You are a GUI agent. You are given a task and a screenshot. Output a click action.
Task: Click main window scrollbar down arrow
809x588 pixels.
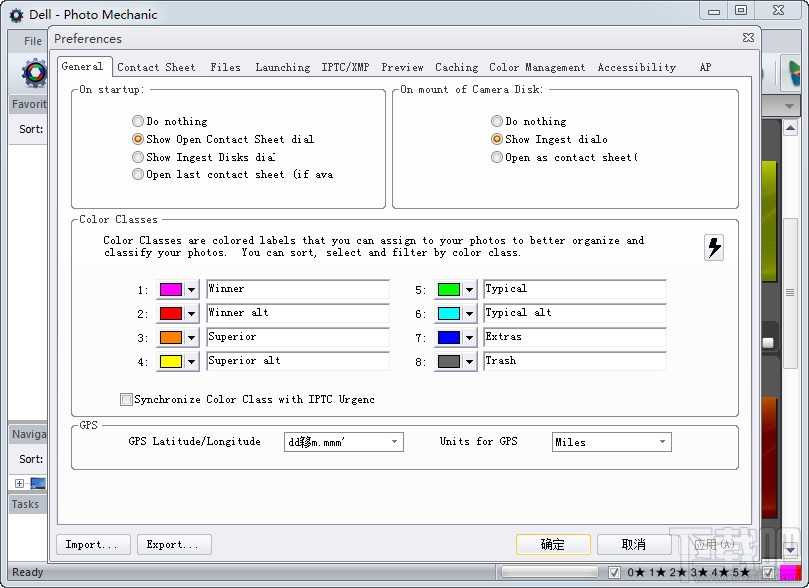click(x=790, y=550)
